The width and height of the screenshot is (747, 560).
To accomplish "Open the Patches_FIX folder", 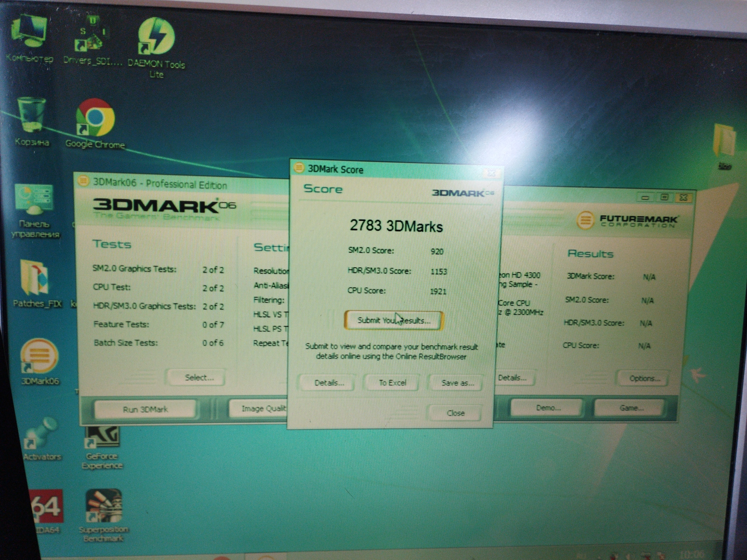I will [x=36, y=283].
